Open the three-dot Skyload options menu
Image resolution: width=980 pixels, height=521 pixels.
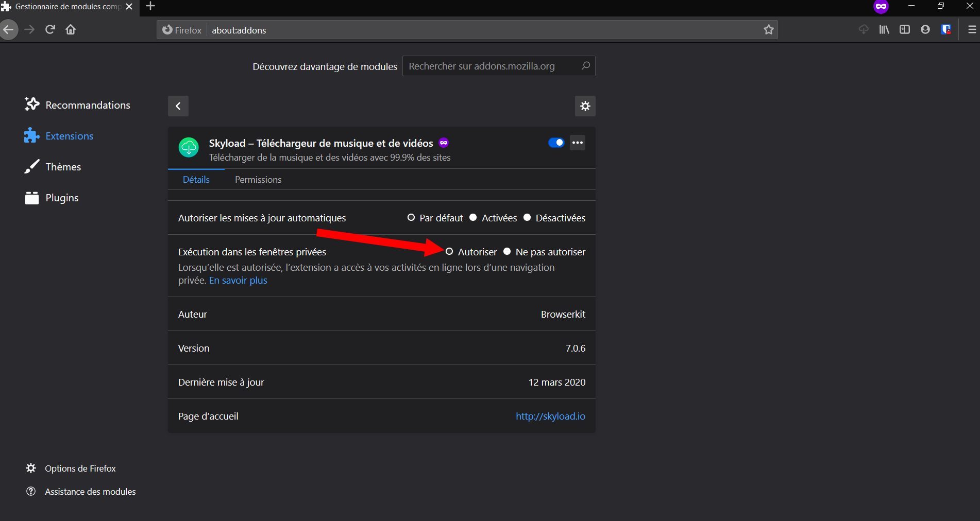point(578,143)
